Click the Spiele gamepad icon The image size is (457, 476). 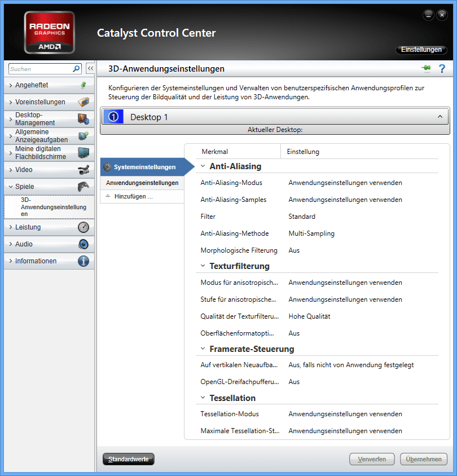coord(84,186)
